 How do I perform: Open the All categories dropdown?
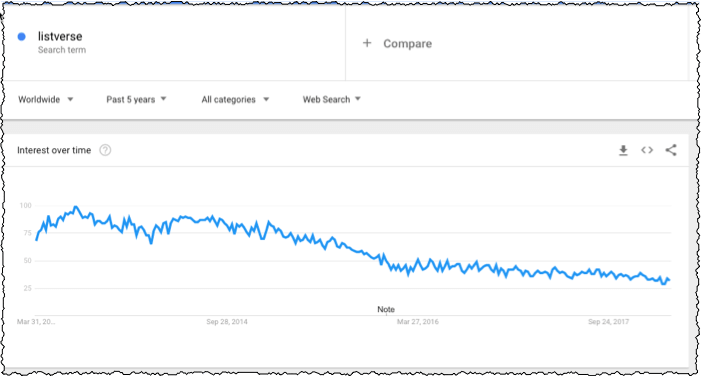(235, 99)
